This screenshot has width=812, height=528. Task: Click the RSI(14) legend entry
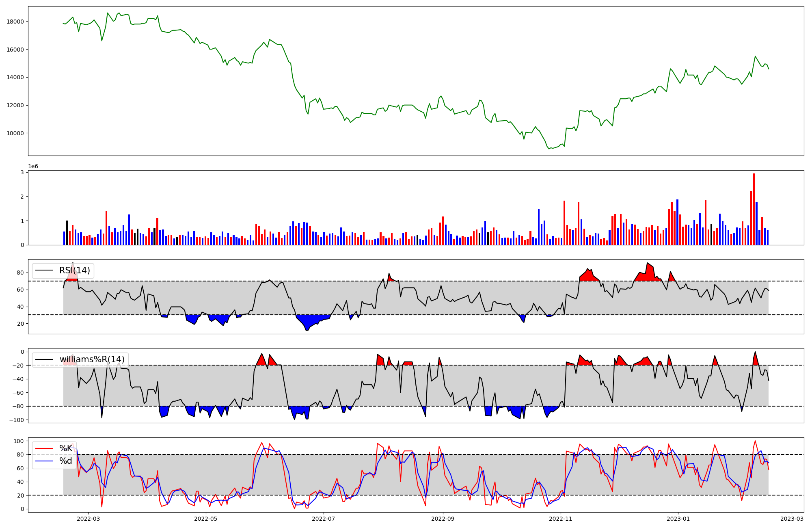74,270
